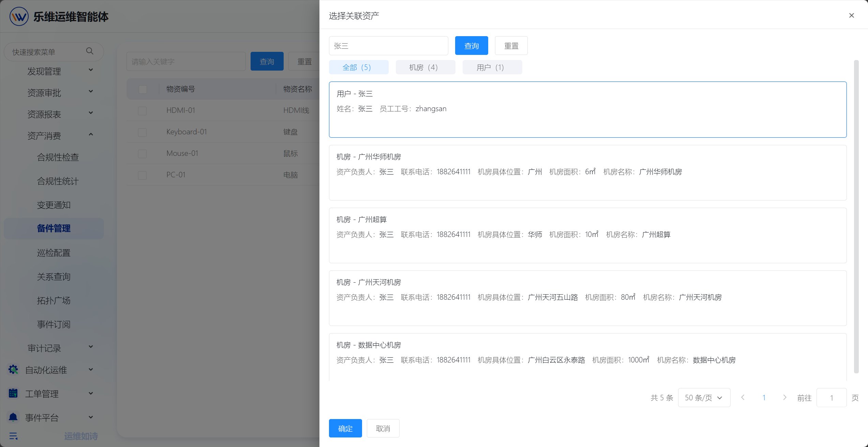868x447 pixels.
Task: Click the 共 5 条 total count text
Action: pos(662,398)
